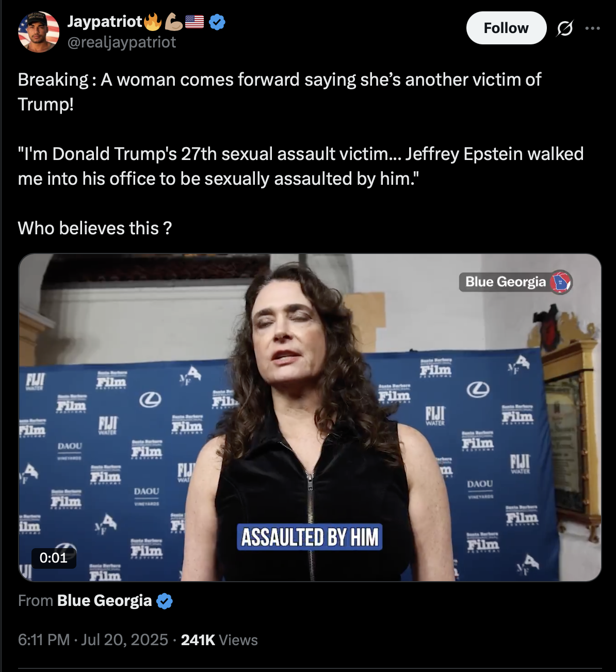
Task: Click the ASSAULTED BY HIM caption overlay
Action: (x=310, y=537)
